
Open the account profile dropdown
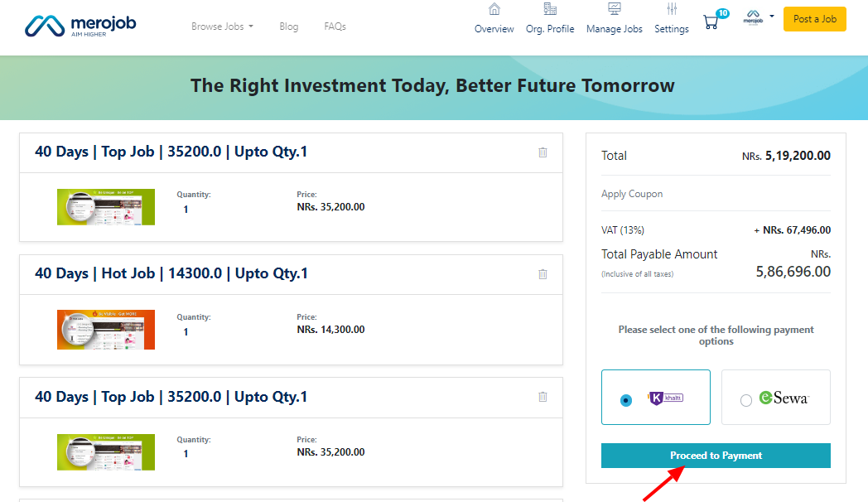click(759, 17)
